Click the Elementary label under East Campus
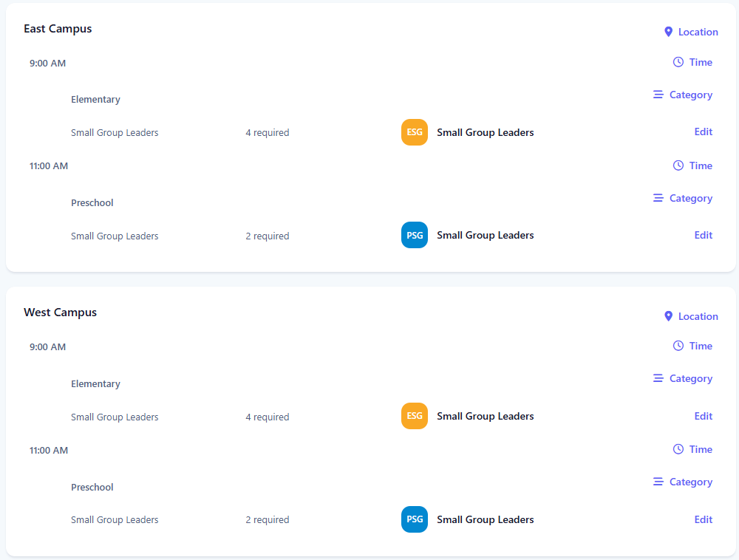The width and height of the screenshot is (739, 560). click(x=95, y=100)
